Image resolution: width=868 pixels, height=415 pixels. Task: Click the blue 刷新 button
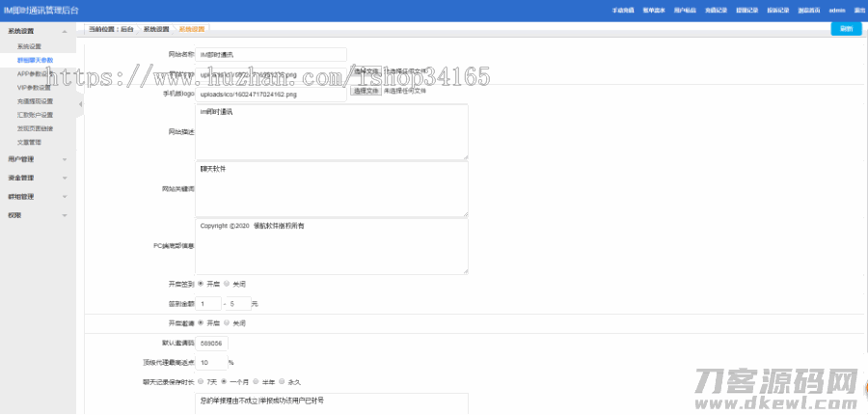tap(846, 29)
